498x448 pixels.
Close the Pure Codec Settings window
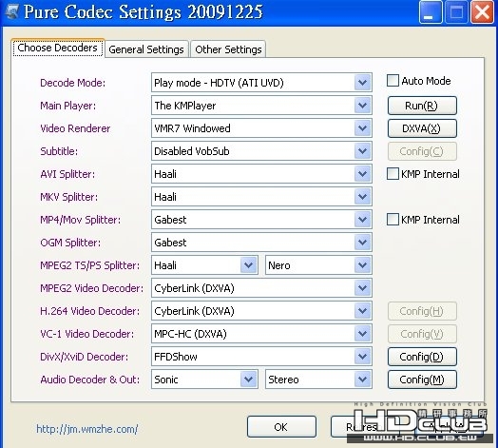coord(482,12)
